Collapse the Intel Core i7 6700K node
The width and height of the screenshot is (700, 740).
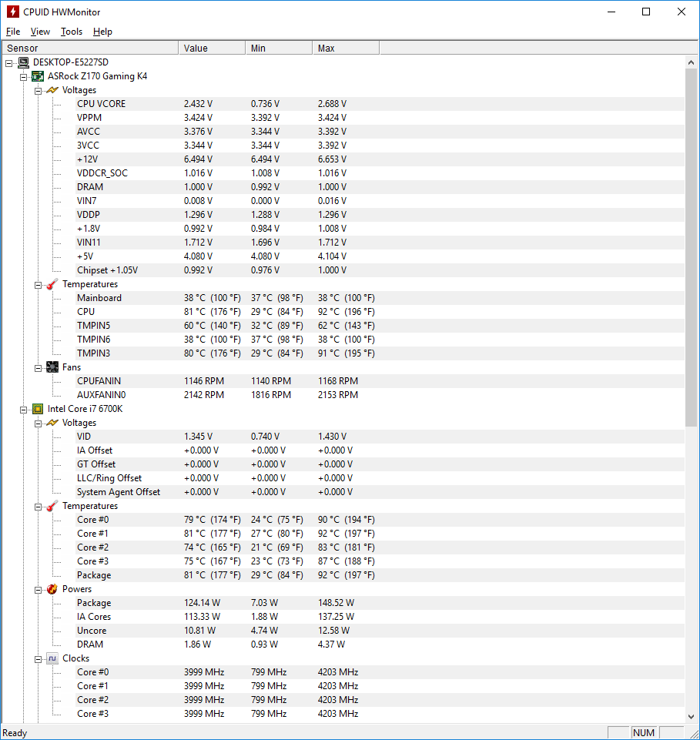23,410
